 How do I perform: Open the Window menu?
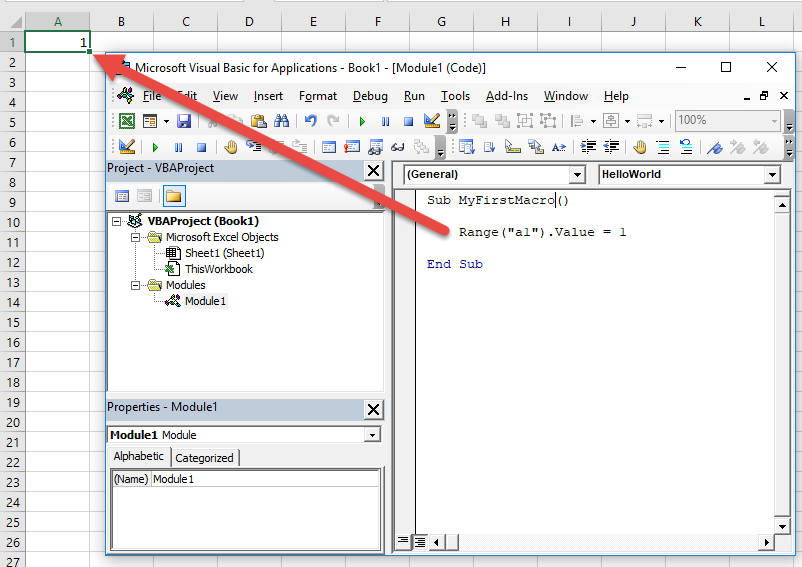(566, 96)
